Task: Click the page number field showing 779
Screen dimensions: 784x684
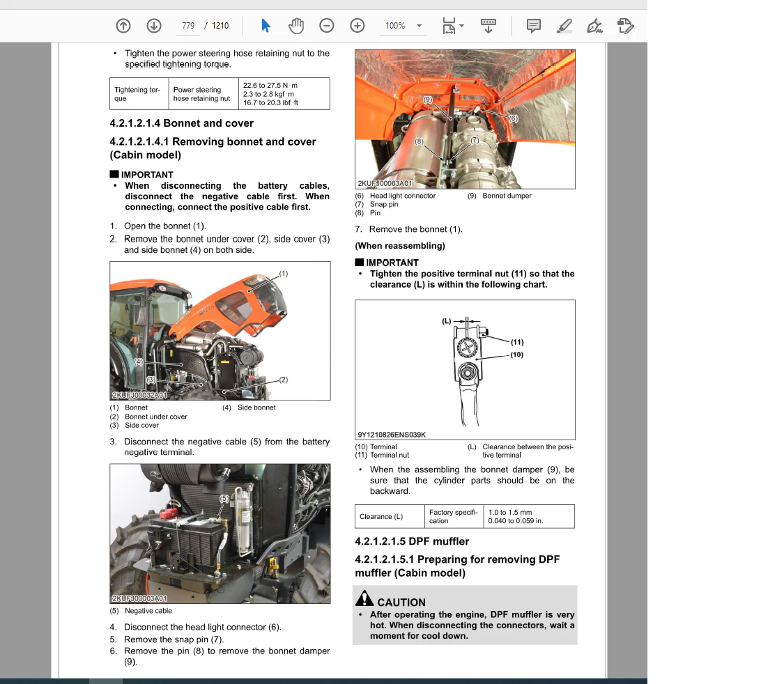Action: click(x=188, y=26)
